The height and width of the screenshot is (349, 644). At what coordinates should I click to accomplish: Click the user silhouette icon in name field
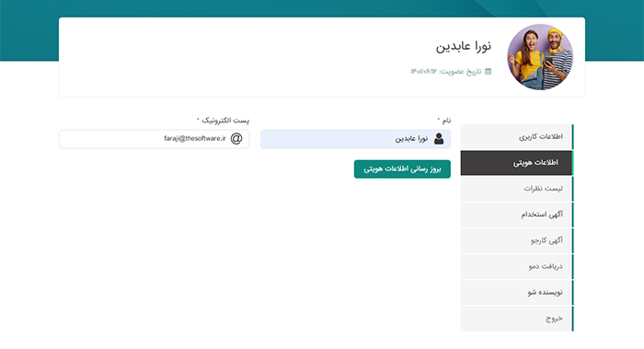pyautogui.click(x=439, y=138)
